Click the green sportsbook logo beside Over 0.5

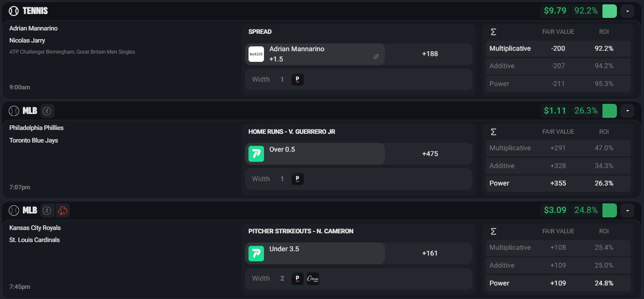(256, 154)
